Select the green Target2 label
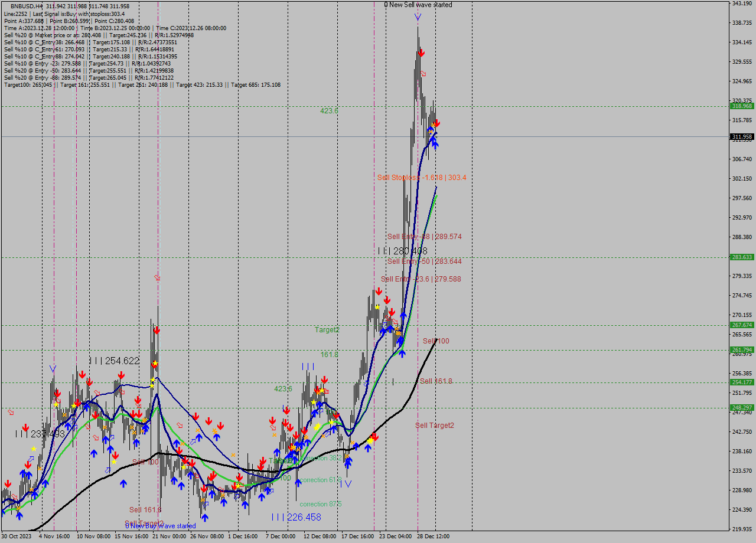This screenshot has height=543, width=756. [328, 330]
